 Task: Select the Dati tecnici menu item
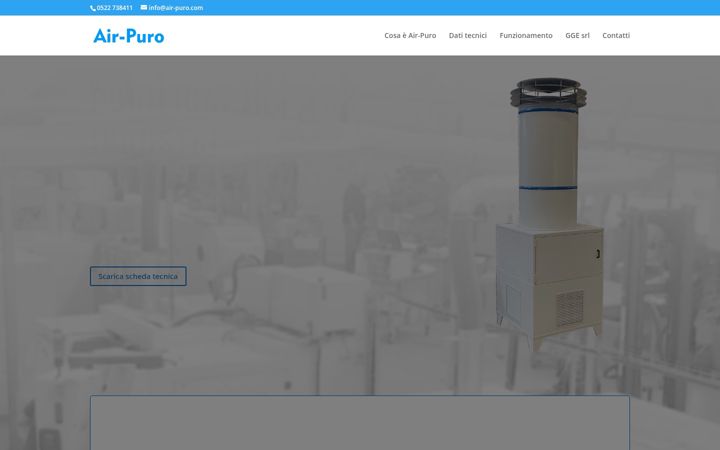(x=467, y=35)
